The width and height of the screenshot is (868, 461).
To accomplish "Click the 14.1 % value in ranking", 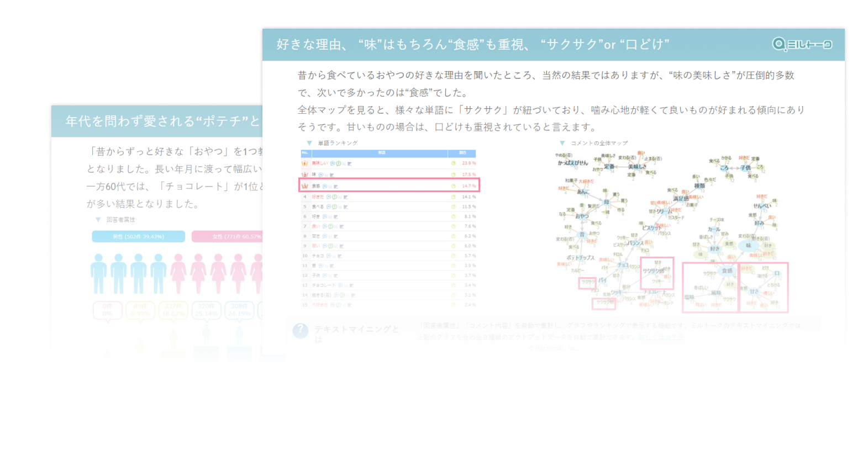I will point(469,197).
